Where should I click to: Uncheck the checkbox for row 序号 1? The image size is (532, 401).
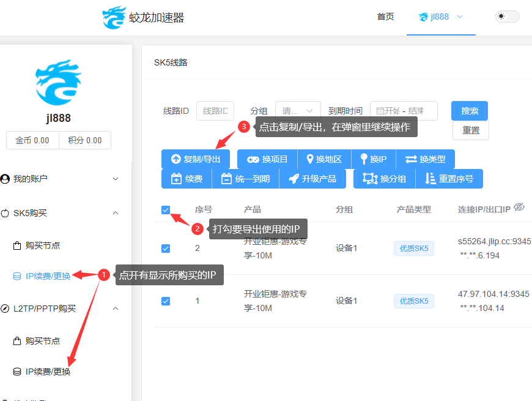point(166,301)
